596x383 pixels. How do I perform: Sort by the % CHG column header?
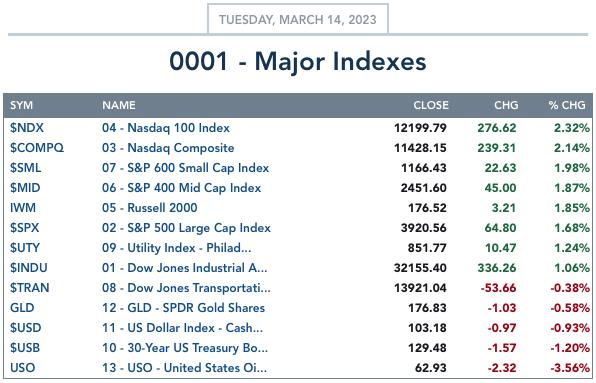tap(567, 105)
